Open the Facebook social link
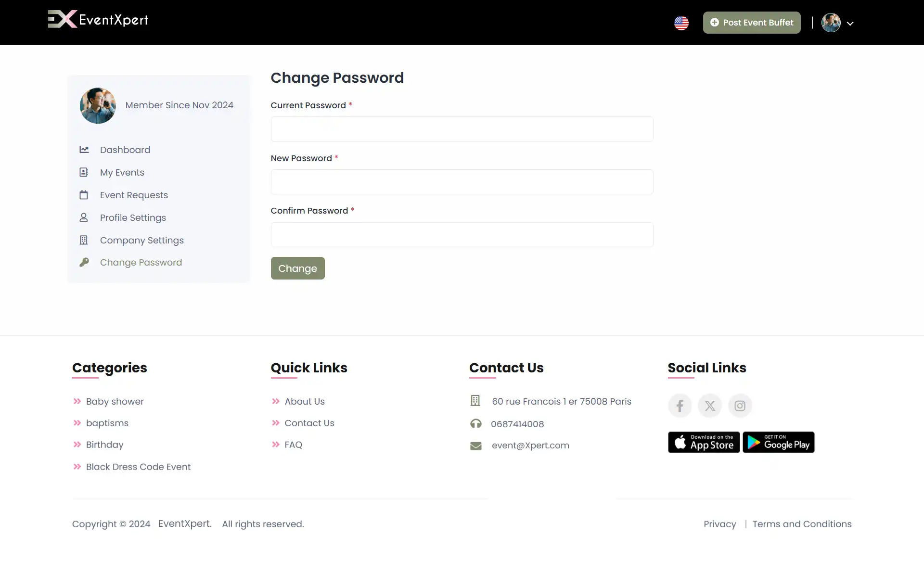Screen dimensions: 924x573 click(x=680, y=405)
